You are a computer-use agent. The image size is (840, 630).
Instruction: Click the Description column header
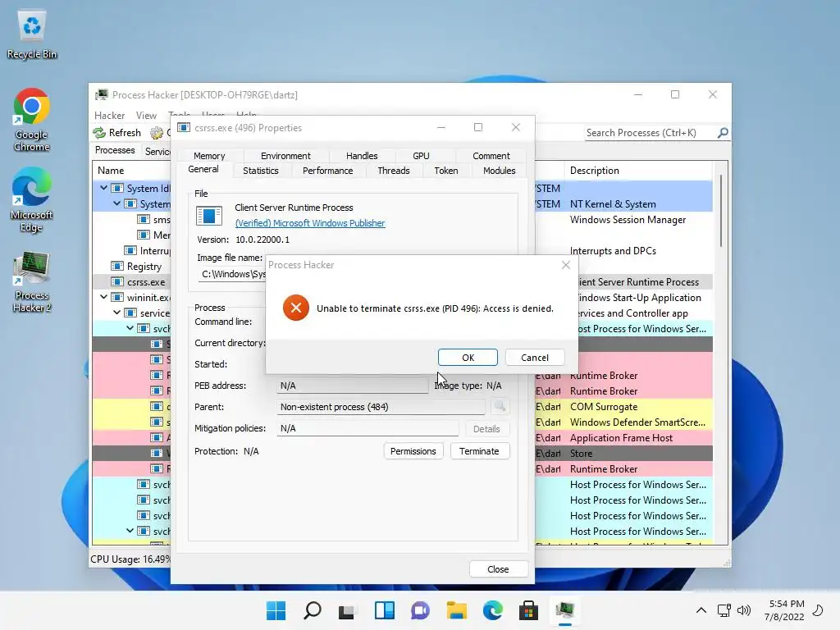click(594, 171)
